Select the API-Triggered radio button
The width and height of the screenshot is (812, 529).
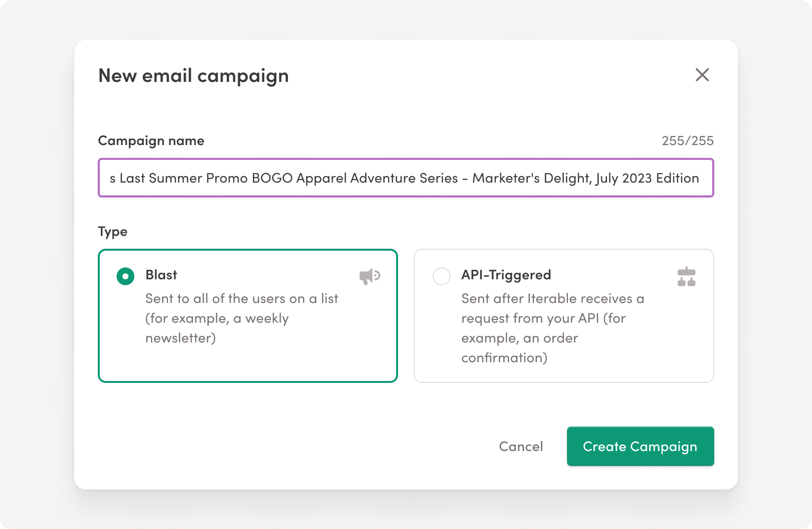441,276
